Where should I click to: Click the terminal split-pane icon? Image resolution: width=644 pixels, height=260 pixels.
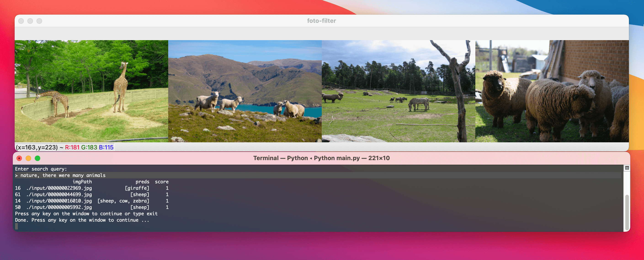tap(627, 168)
